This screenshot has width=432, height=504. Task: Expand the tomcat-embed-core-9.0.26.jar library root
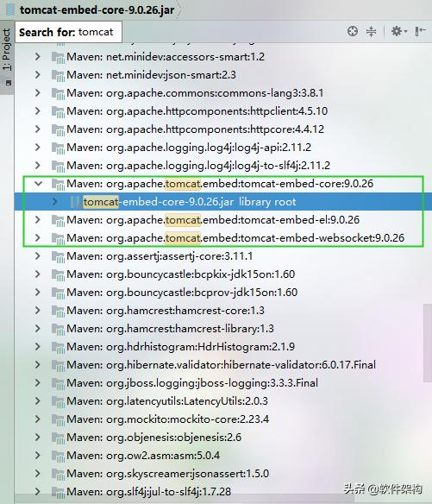tap(54, 202)
